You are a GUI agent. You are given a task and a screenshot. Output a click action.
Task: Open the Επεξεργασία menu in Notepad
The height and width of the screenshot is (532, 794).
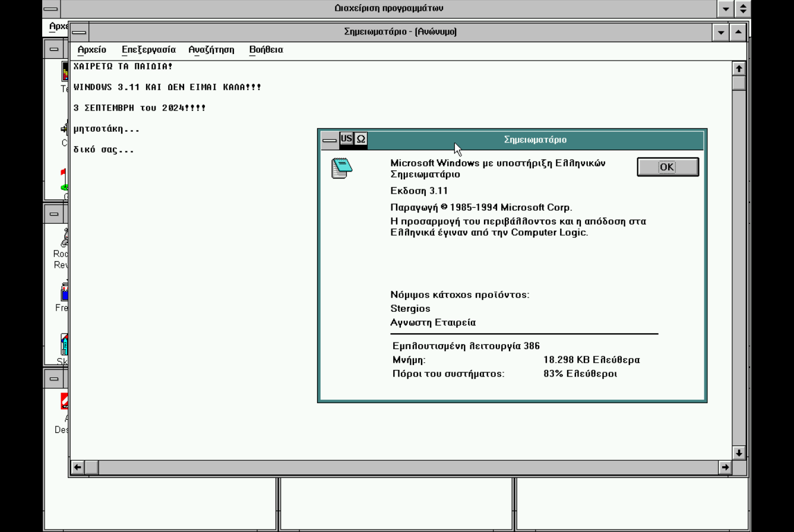click(148, 50)
